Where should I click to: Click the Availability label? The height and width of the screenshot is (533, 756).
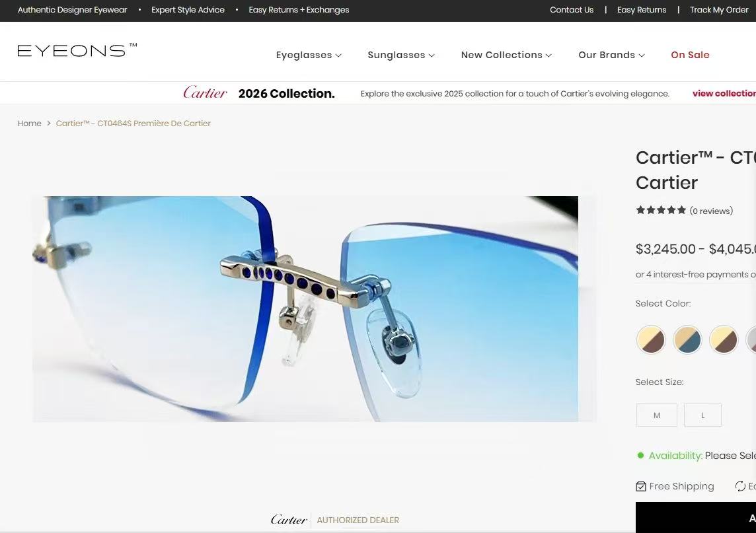click(x=675, y=456)
